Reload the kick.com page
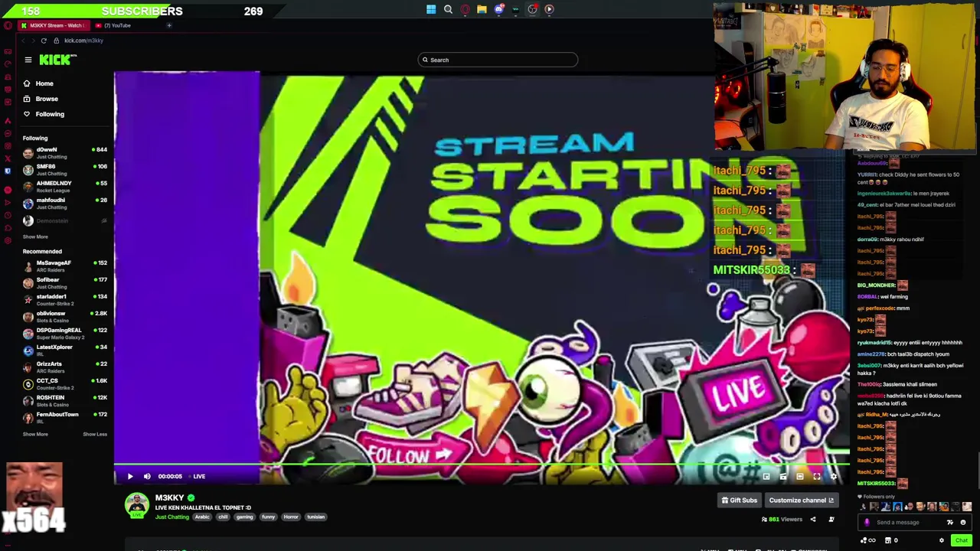 point(44,41)
